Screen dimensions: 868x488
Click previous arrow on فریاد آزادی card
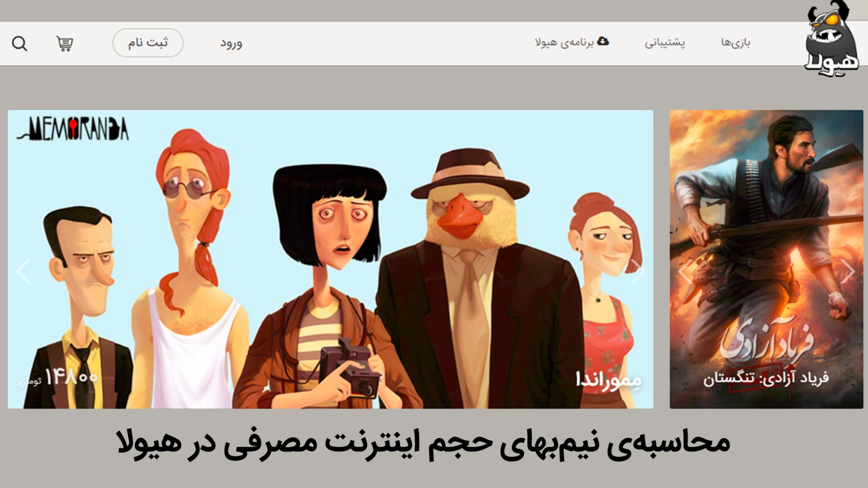point(684,272)
